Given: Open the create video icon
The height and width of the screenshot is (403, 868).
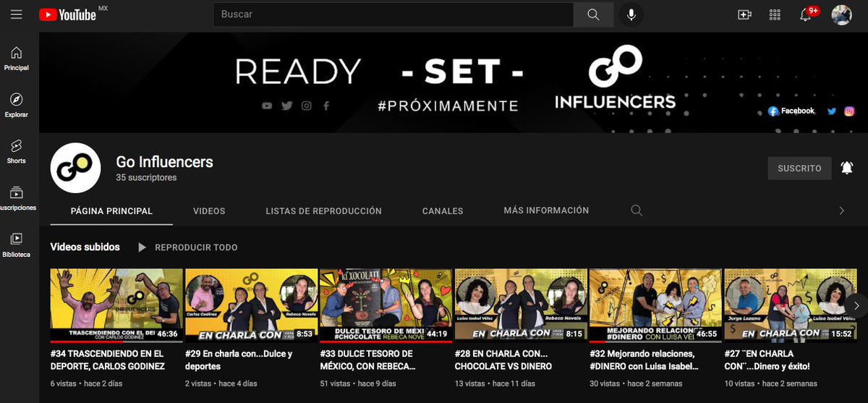Looking at the screenshot, I should pyautogui.click(x=744, y=14).
